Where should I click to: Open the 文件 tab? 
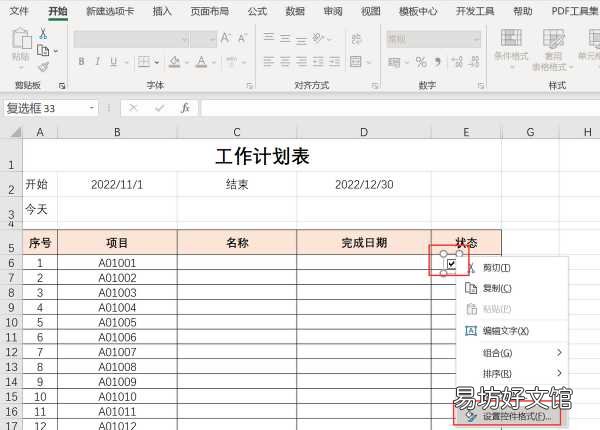pyautogui.click(x=19, y=11)
